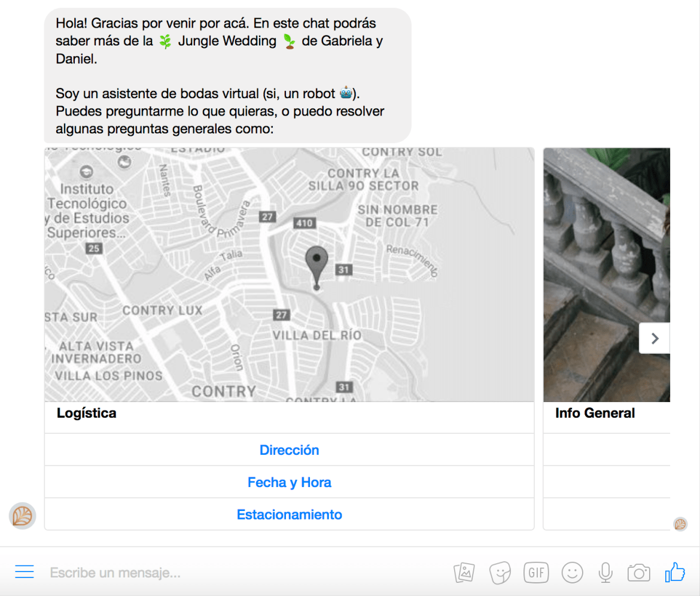
Task: Open the Info General card photo
Action: pos(607,275)
